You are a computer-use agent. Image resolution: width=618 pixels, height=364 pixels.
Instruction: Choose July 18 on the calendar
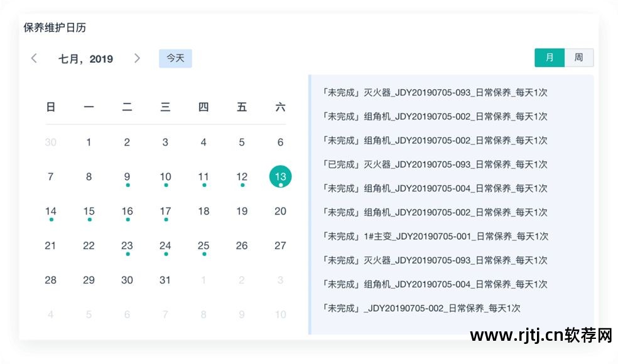point(203,211)
